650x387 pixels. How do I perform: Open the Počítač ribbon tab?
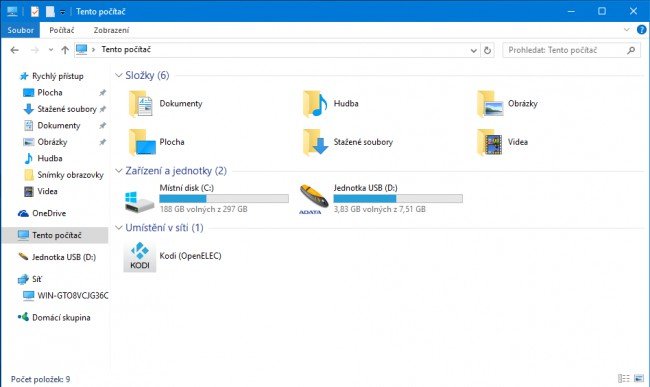click(x=62, y=30)
